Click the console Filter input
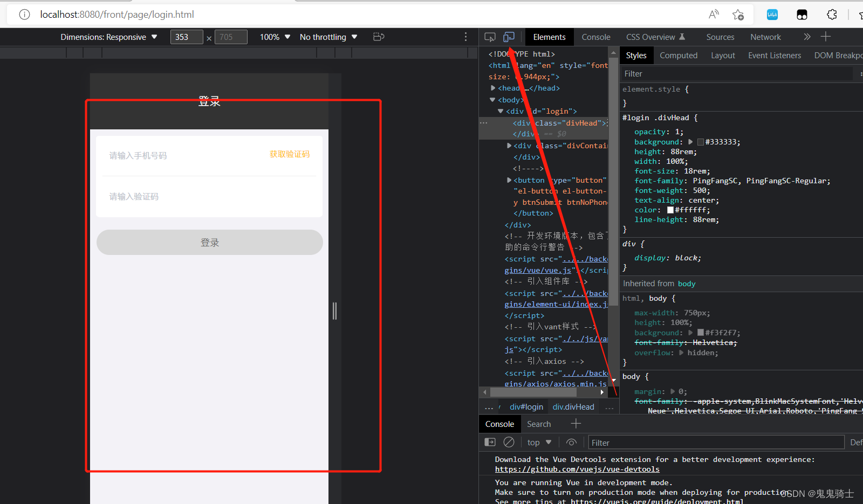 click(x=716, y=443)
